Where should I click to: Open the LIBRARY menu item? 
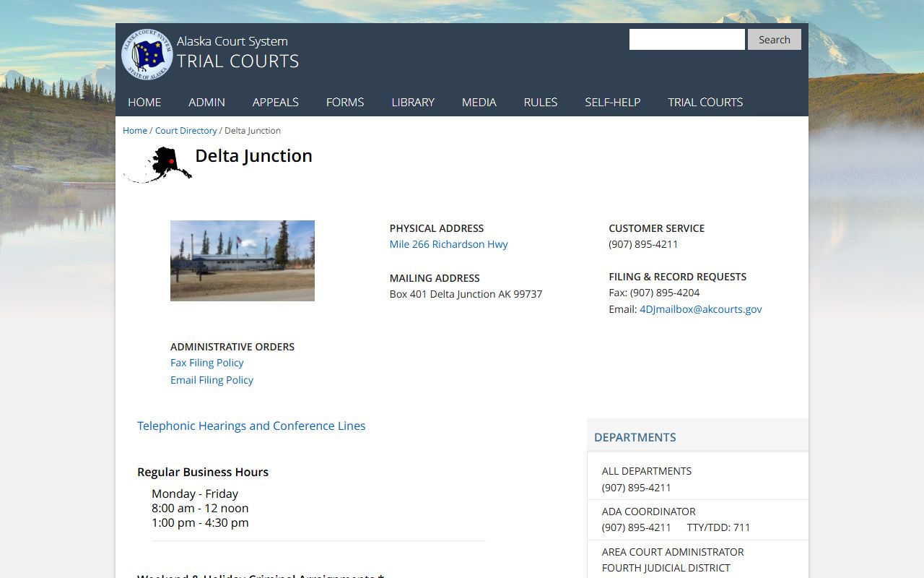click(x=413, y=102)
